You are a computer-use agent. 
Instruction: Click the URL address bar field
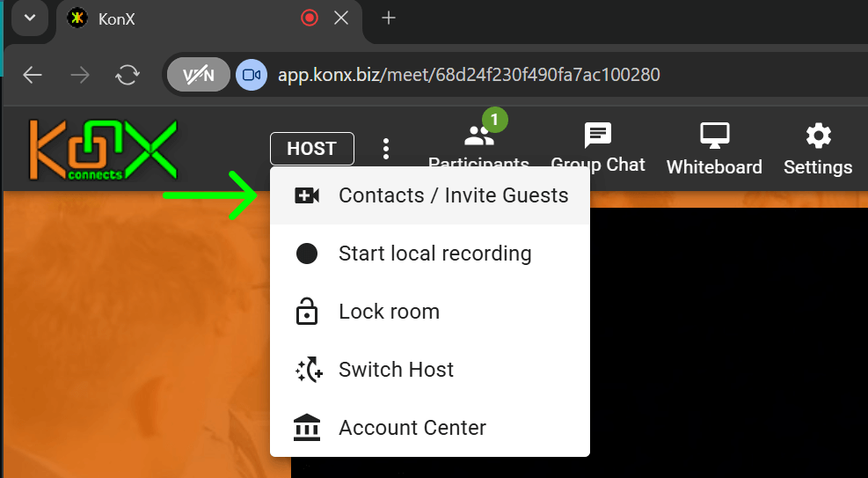click(x=528, y=75)
